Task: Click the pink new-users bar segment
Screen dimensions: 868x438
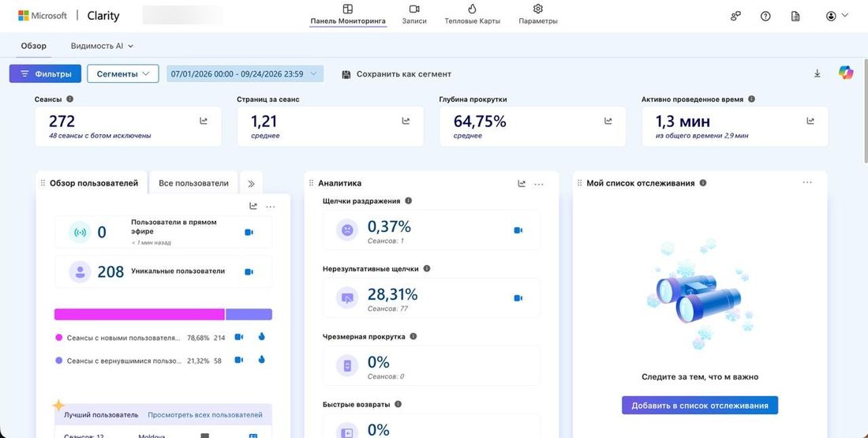Action: (x=140, y=315)
